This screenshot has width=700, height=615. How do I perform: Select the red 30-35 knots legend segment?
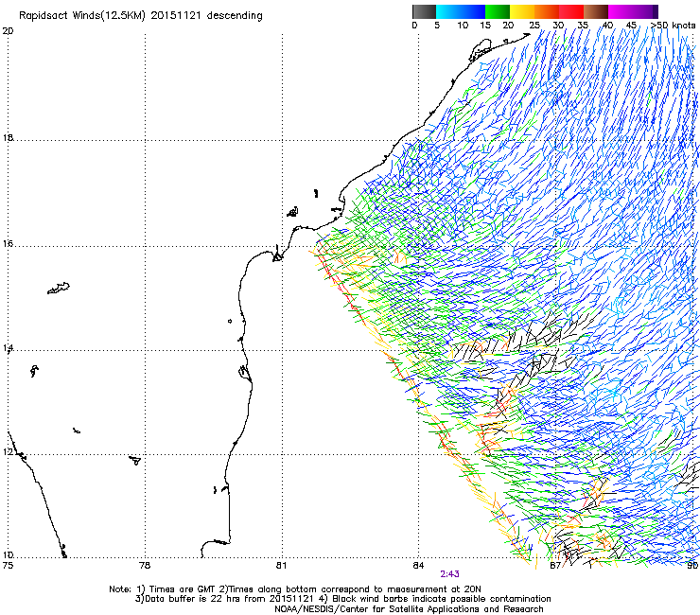coord(571,11)
